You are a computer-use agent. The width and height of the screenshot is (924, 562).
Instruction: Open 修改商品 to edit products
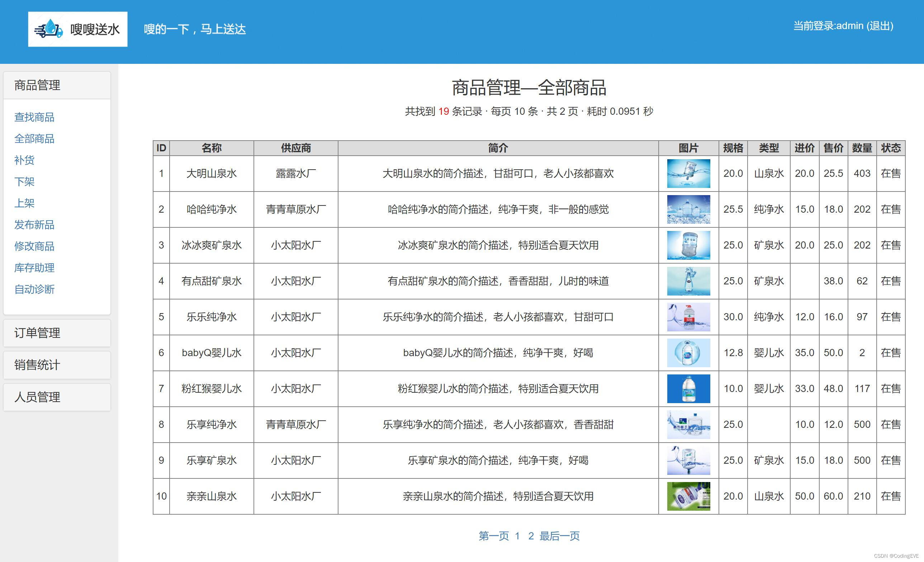pos(34,246)
